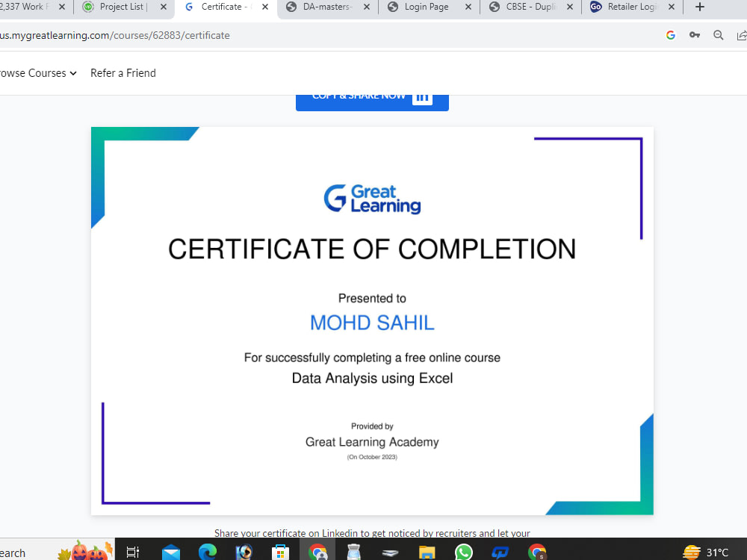Open the Mail app in taskbar
This screenshot has height=560, width=747.
click(x=171, y=553)
